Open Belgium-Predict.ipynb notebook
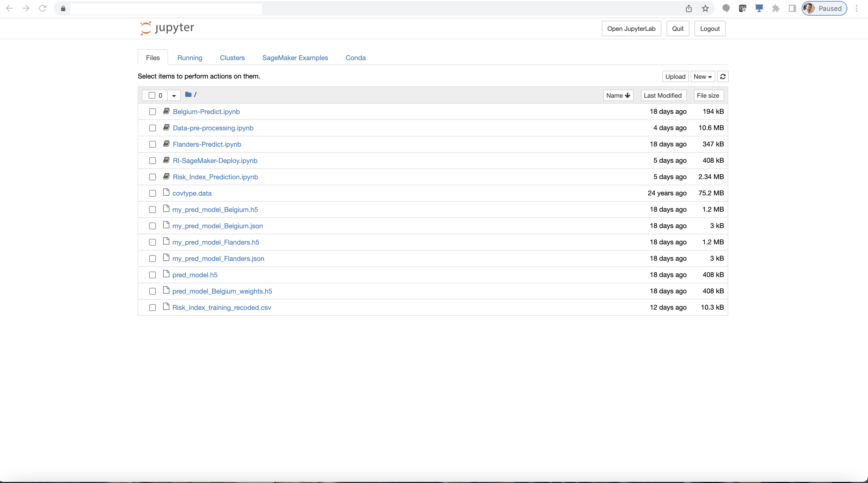The image size is (868, 483). point(206,112)
